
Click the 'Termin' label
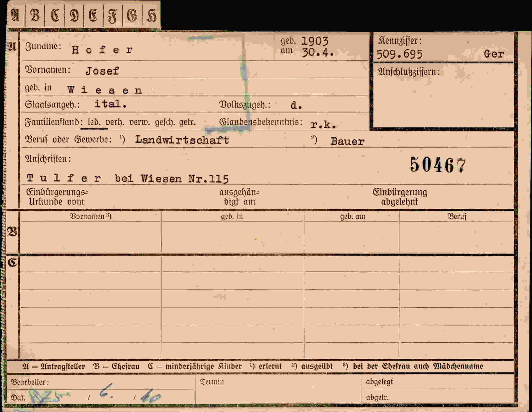212,382
